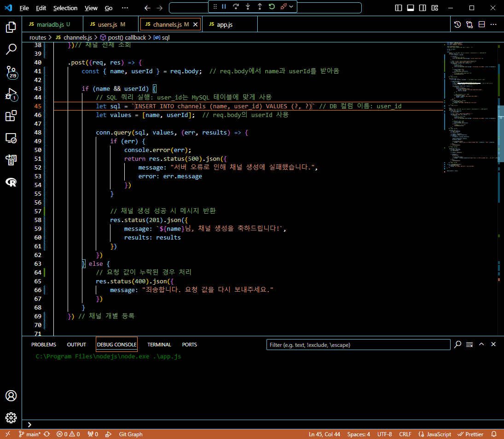Image resolution: width=504 pixels, height=439 pixels.
Task: Open the Terminal panel tab
Action: point(159,345)
